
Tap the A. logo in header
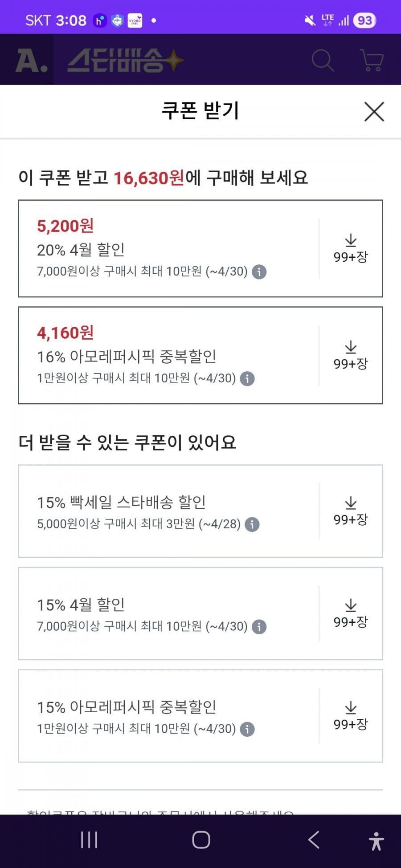[31, 60]
